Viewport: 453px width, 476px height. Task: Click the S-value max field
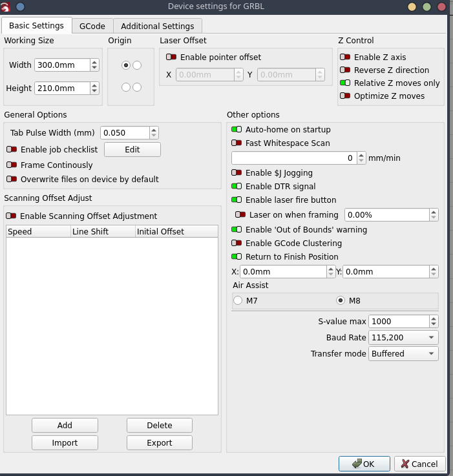pos(399,321)
